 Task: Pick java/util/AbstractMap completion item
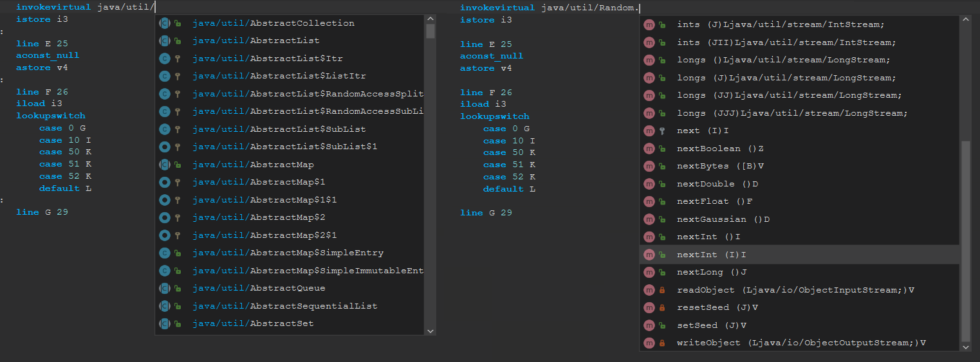tap(290, 165)
